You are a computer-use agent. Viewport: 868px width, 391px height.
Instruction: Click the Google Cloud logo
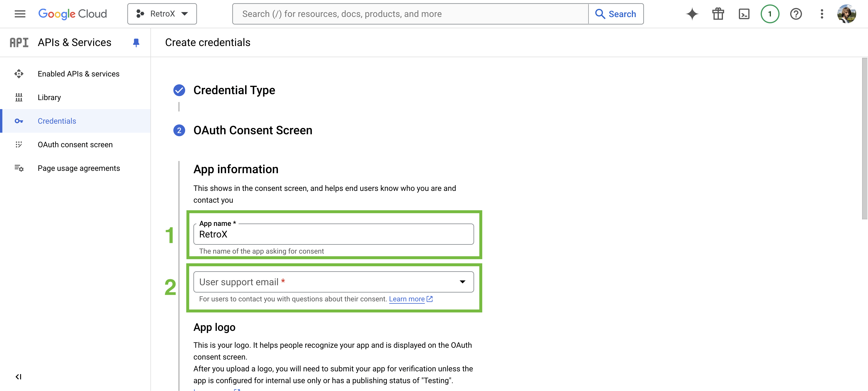pos(73,14)
